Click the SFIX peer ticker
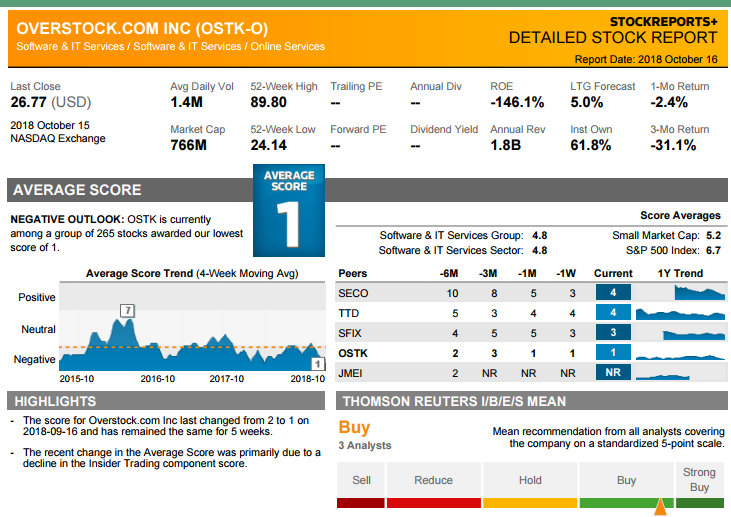 (350, 333)
